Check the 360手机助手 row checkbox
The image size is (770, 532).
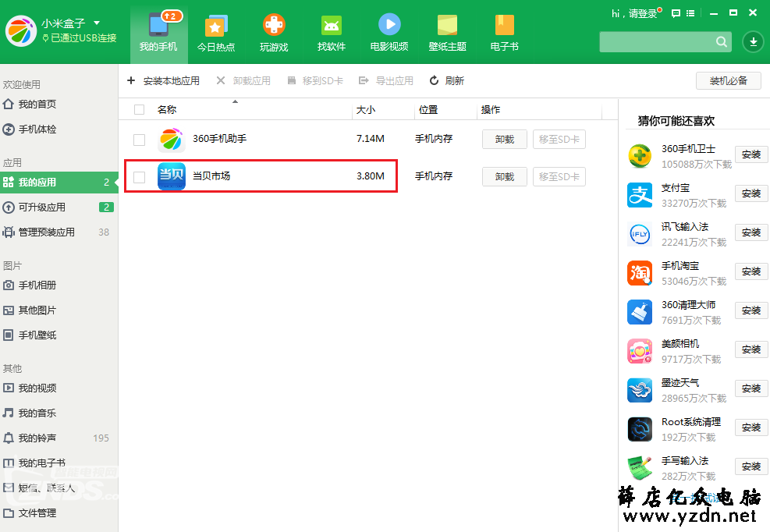[x=140, y=140]
